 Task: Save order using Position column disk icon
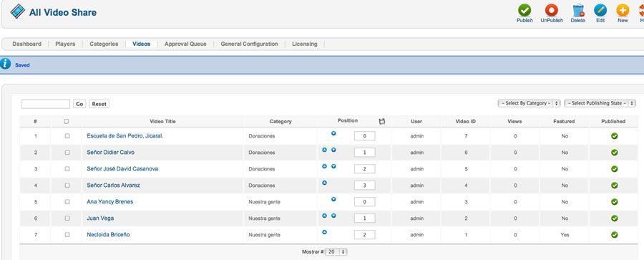point(382,121)
